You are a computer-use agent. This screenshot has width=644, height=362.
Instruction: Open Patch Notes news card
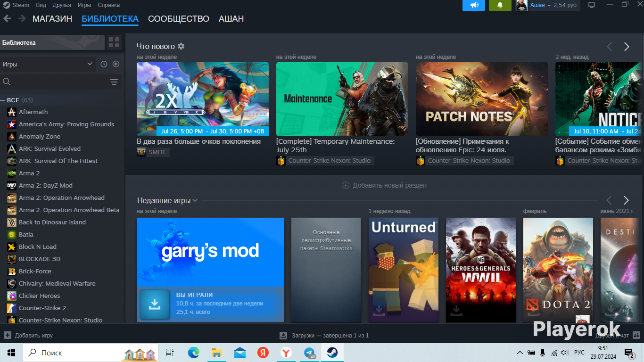click(482, 99)
